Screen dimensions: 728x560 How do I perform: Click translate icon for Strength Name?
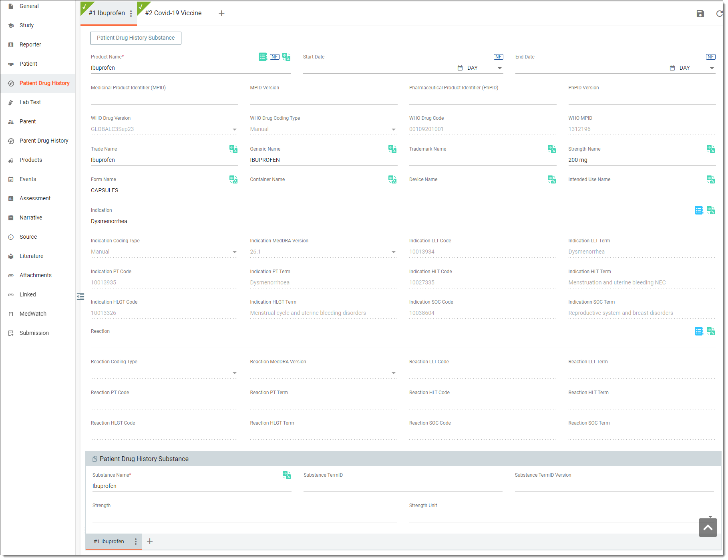711,149
